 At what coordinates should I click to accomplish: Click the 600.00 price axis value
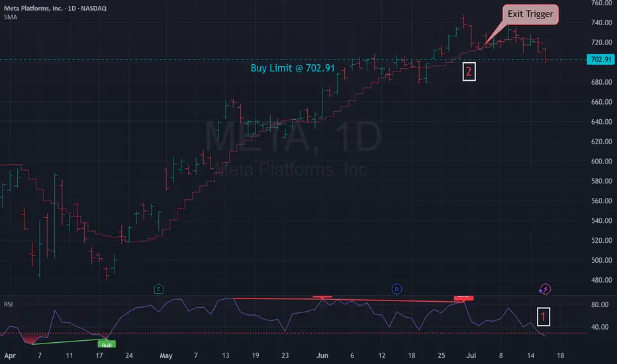click(602, 161)
